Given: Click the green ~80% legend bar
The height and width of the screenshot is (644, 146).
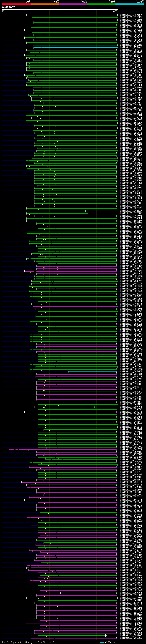Looking at the screenshot, I should pyautogui.click(x=101, y=4).
